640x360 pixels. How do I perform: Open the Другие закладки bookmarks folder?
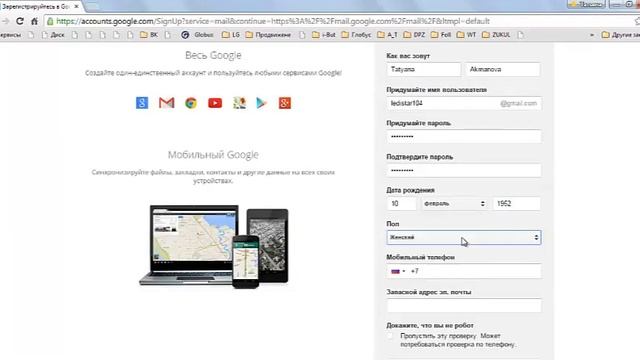[x=621, y=35]
